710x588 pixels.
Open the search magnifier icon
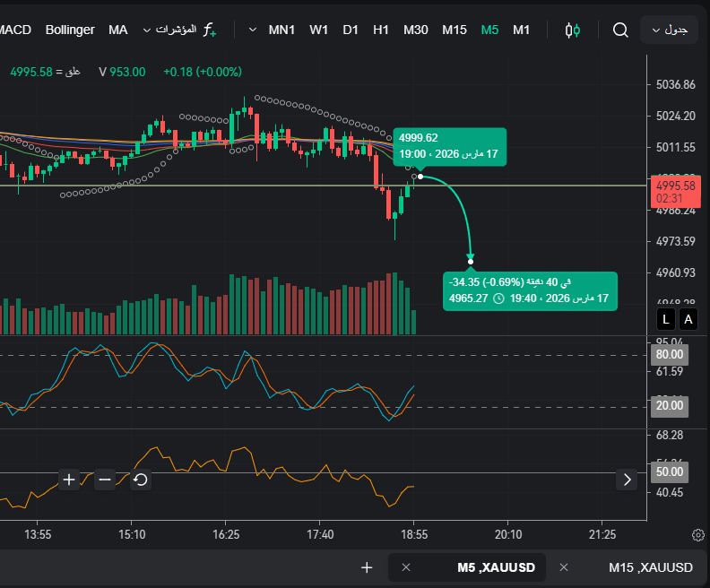coord(620,30)
